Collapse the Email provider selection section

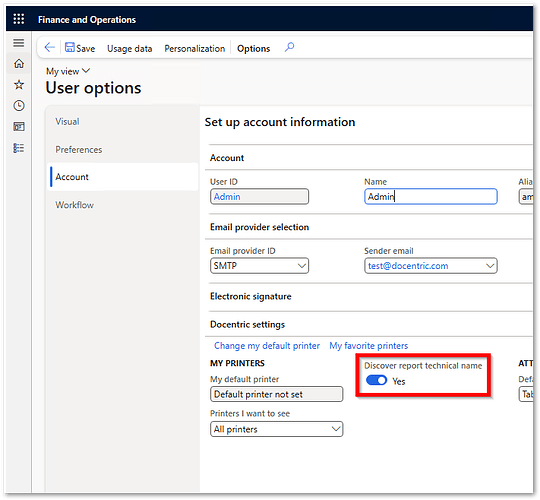pos(259,227)
